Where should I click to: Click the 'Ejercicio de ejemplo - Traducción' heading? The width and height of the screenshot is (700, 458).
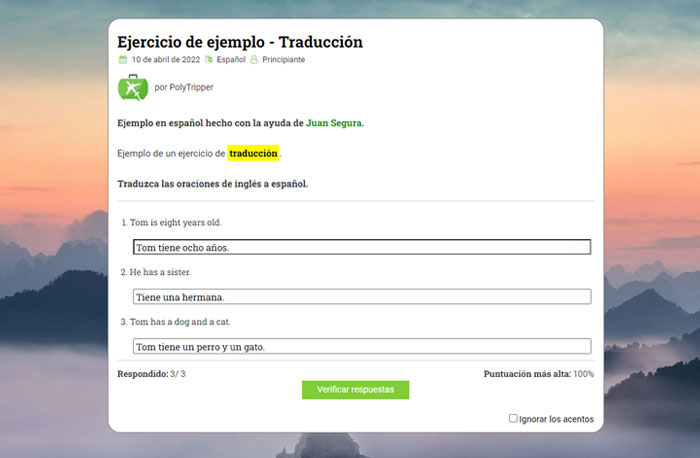pyautogui.click(x=240, y=42)
